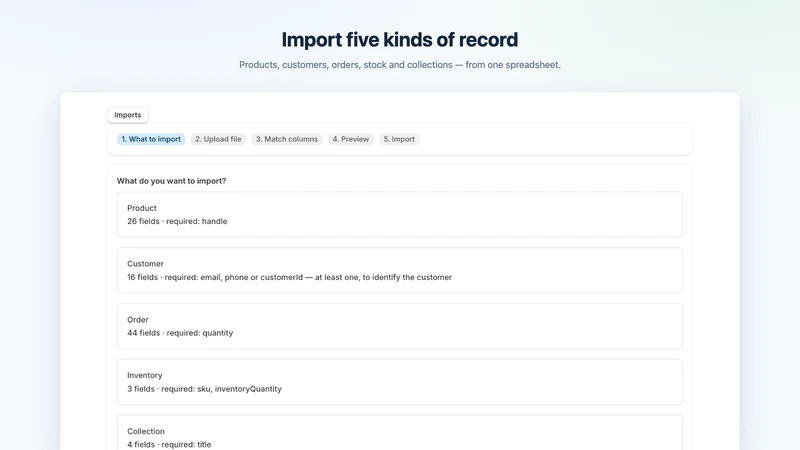800x450 pixels.
Task: Open the Imports tab
Action: coord(128,115)
